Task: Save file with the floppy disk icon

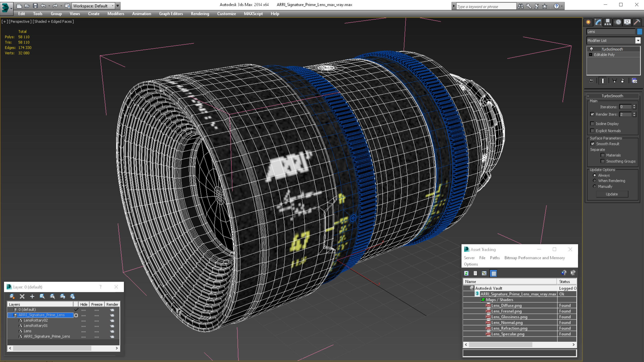Action: click(35, 6)
